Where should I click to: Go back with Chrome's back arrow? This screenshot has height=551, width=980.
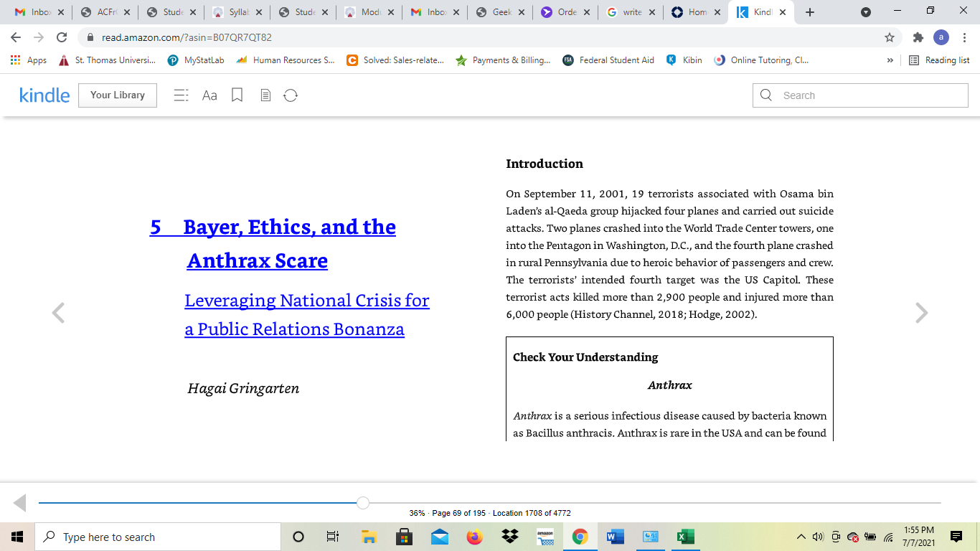[16, 37]
